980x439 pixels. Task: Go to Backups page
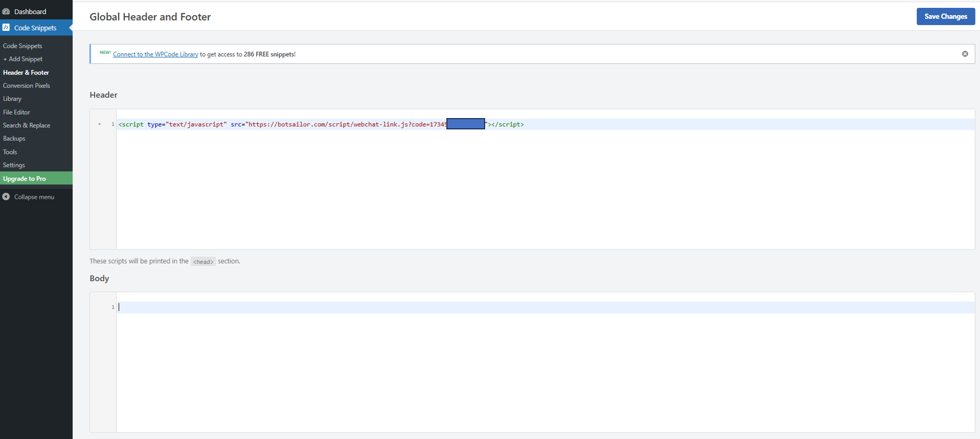click(x=14, y=139)
